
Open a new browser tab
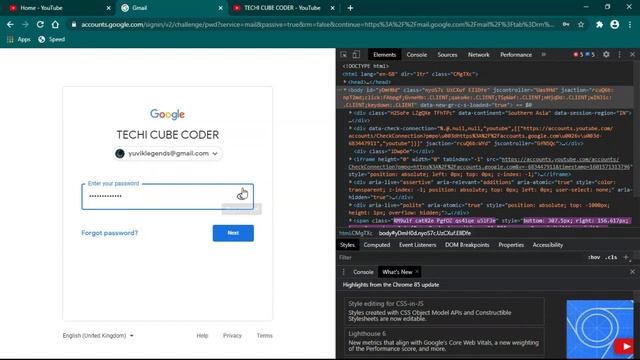click(350, 8)
